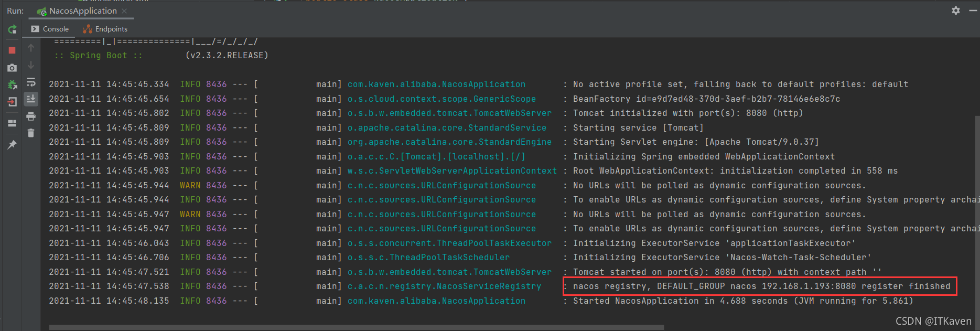
Task: Click the 'Starting service [Tomcat]' message
Action: coord(638,128)
